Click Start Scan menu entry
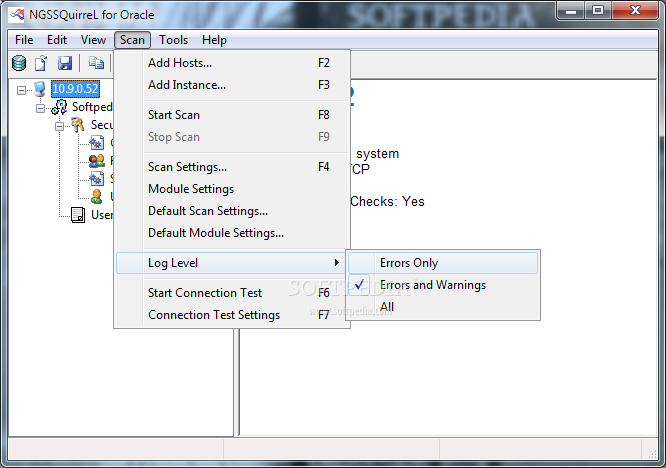666x468 pixels. tap(232, 115)
